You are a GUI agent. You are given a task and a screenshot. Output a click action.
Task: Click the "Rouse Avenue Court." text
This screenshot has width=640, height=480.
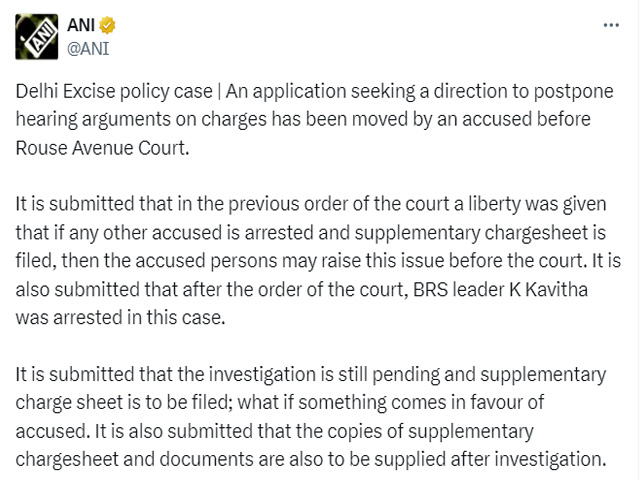[102, 148]
